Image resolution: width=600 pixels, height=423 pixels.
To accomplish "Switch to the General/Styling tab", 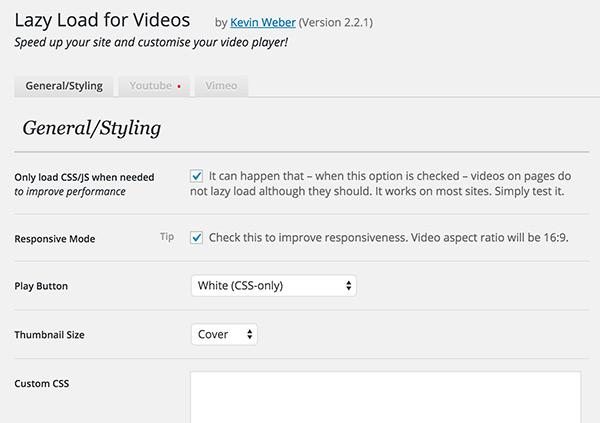I will pos(64,86).
